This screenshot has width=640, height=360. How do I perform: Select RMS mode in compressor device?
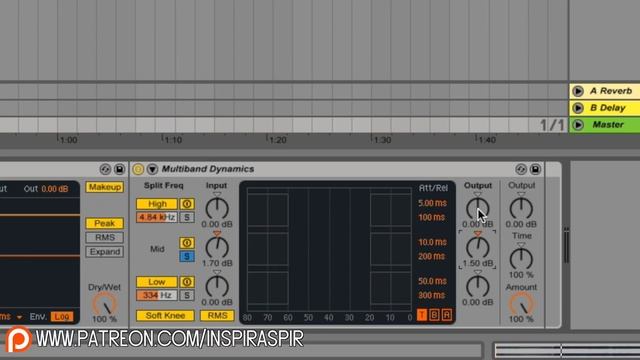105,238
